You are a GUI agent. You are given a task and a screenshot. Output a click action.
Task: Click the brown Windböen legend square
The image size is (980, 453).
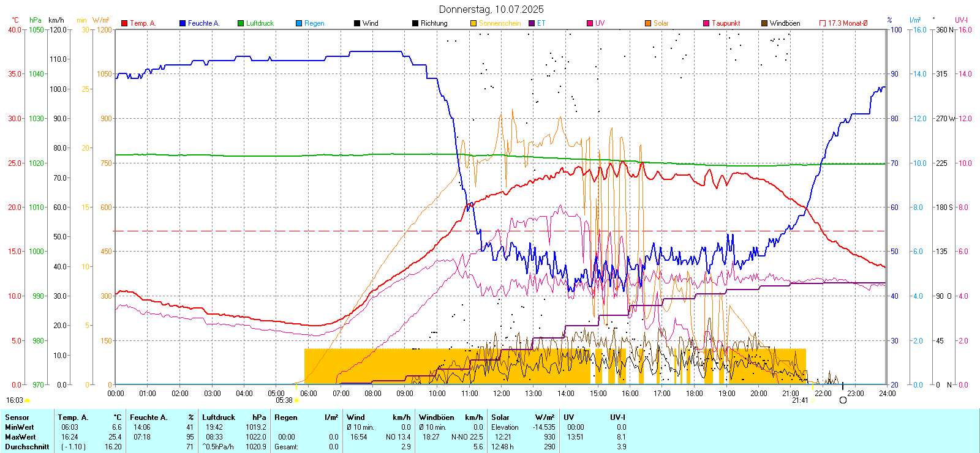(x=764, y=23)
